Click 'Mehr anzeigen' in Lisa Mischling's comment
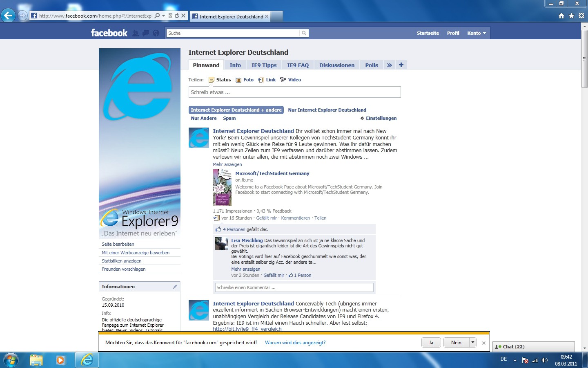 click(245, 269)
